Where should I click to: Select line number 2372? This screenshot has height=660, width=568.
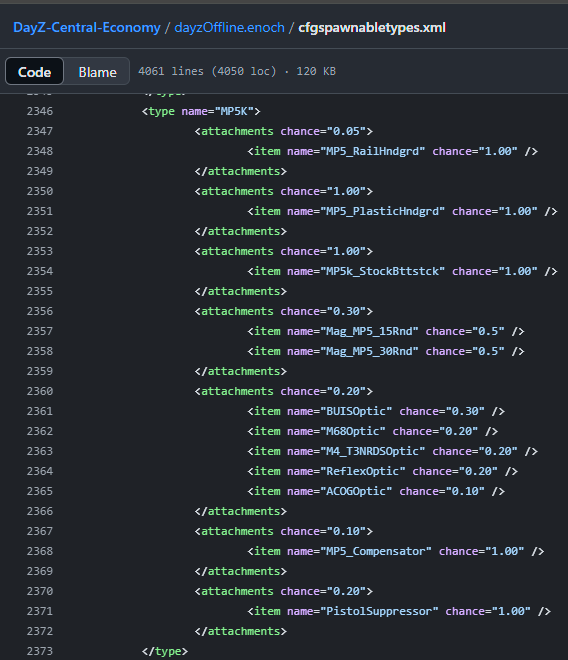pos(40,631)
